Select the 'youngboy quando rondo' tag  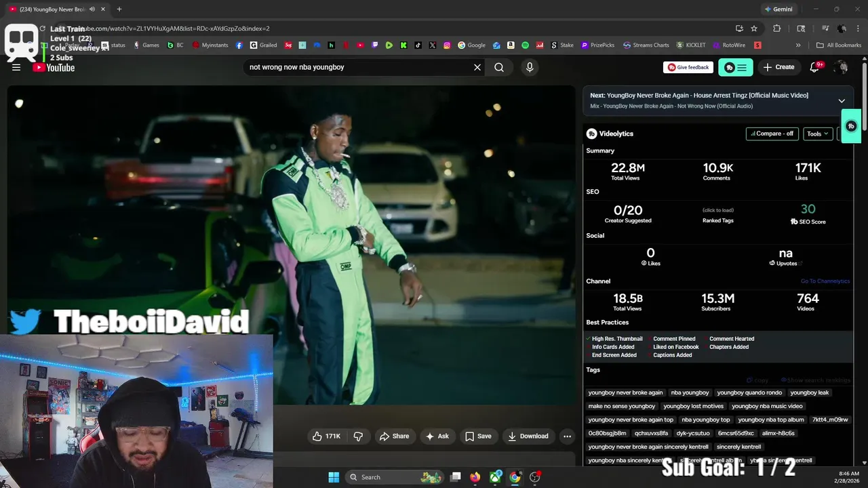(x=749, y=392)
